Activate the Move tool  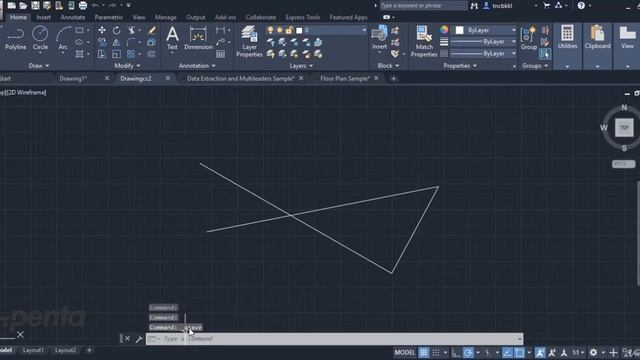102,30
